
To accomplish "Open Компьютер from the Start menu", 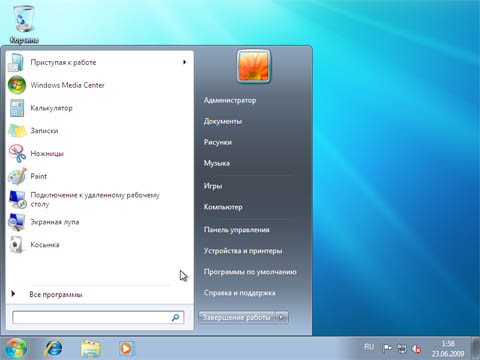I will coord(223,207).
